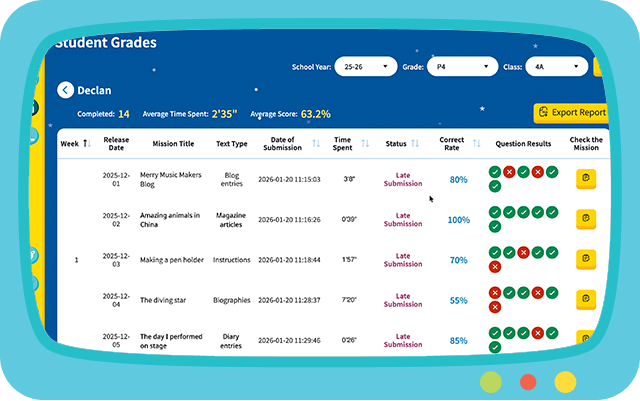640x401 pixels.
Task: Sort by Correct Rate arrows
Action: click(x=476, y=143)
